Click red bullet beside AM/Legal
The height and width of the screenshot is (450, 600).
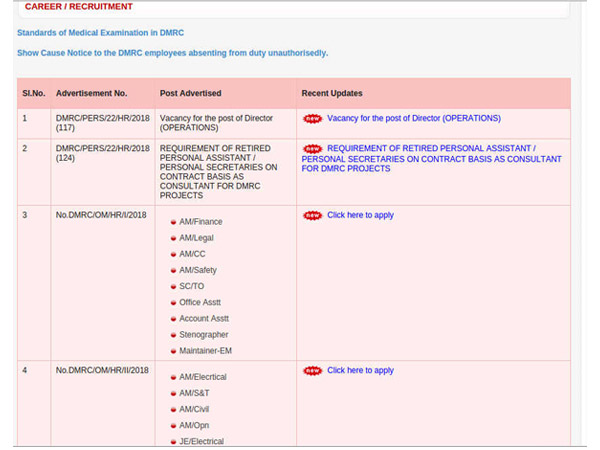point(173,238)
